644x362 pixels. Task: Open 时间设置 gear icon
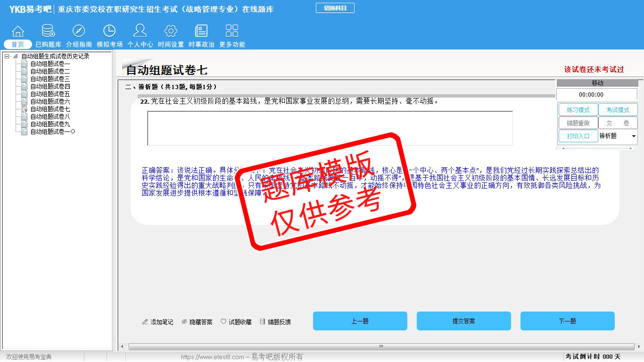pyautogui.click(x=171, y=32)
